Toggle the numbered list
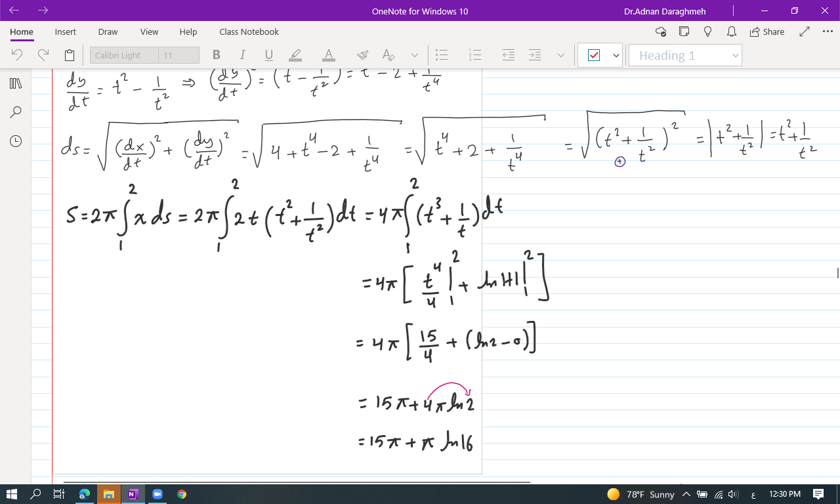Image resolution: width=840 pixels, height=504 pixels. click(x=475, y=55)
